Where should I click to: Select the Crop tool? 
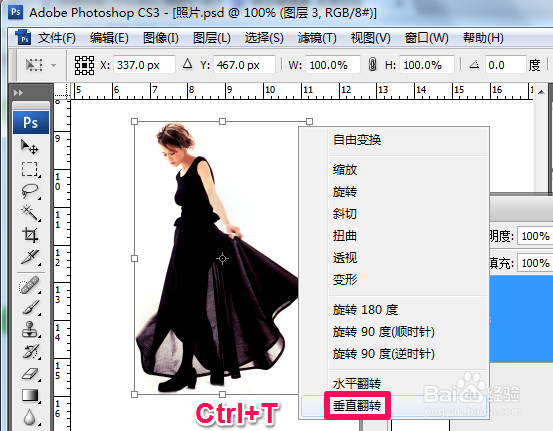click(x=30, y=235)
